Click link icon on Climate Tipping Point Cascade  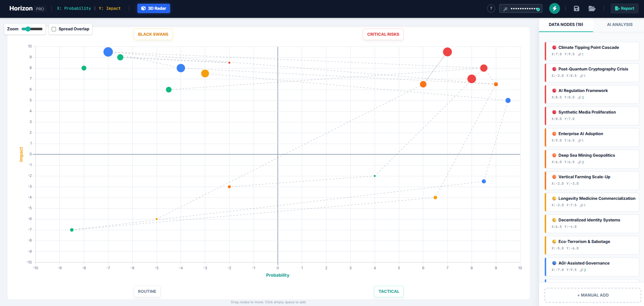580,54
